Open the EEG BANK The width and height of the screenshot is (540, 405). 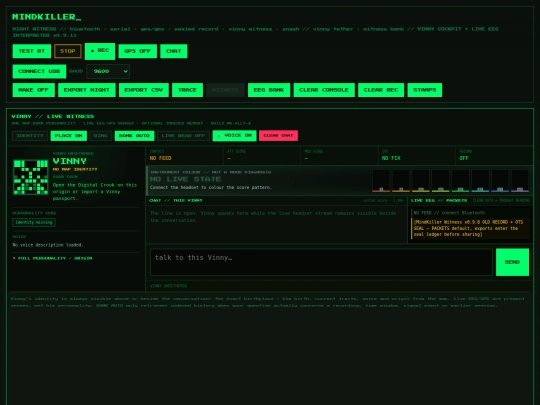(269, 90)
